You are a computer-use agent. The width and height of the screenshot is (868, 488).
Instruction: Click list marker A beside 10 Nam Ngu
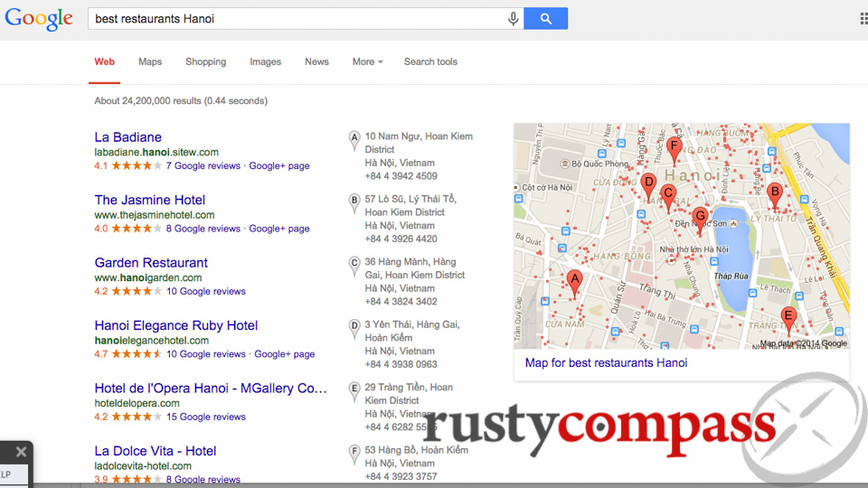click(354, 141)
